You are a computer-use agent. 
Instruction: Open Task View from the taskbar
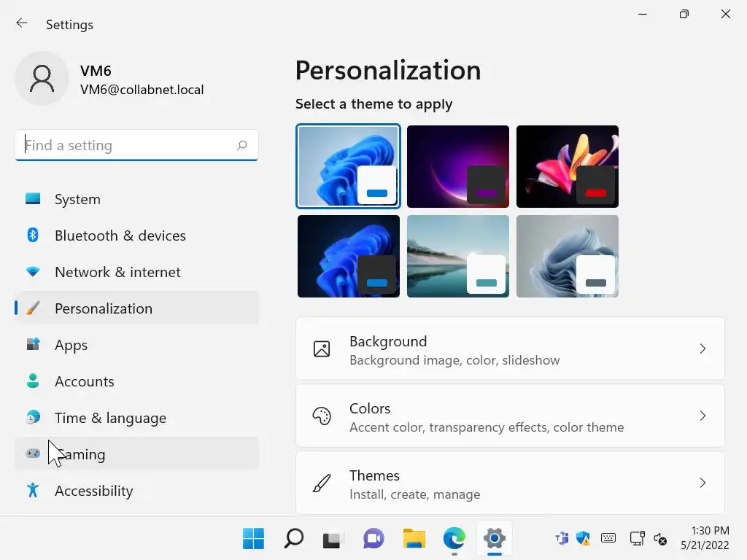333,539
